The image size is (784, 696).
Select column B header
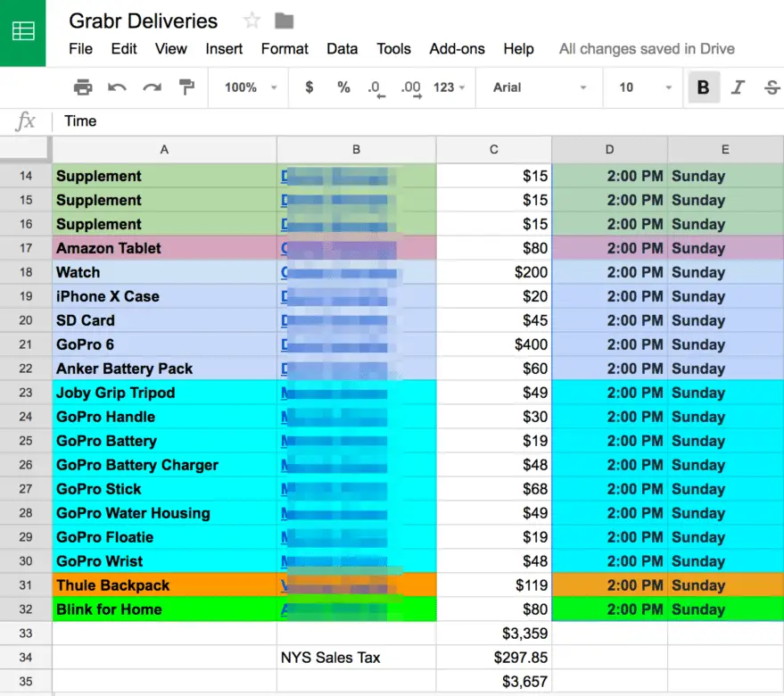(357, 150)
